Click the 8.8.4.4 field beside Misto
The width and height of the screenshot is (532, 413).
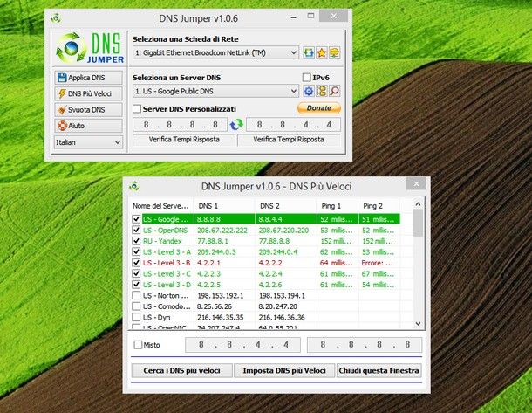(243, 345)
